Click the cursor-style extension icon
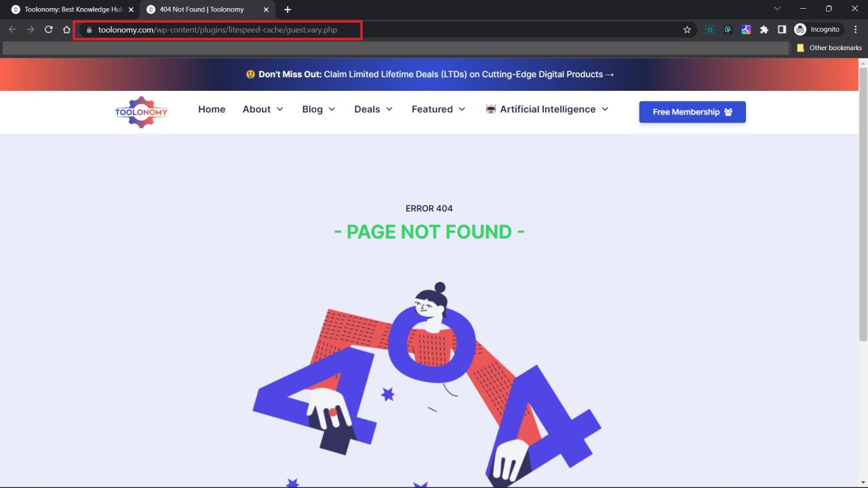 (728, 29)
